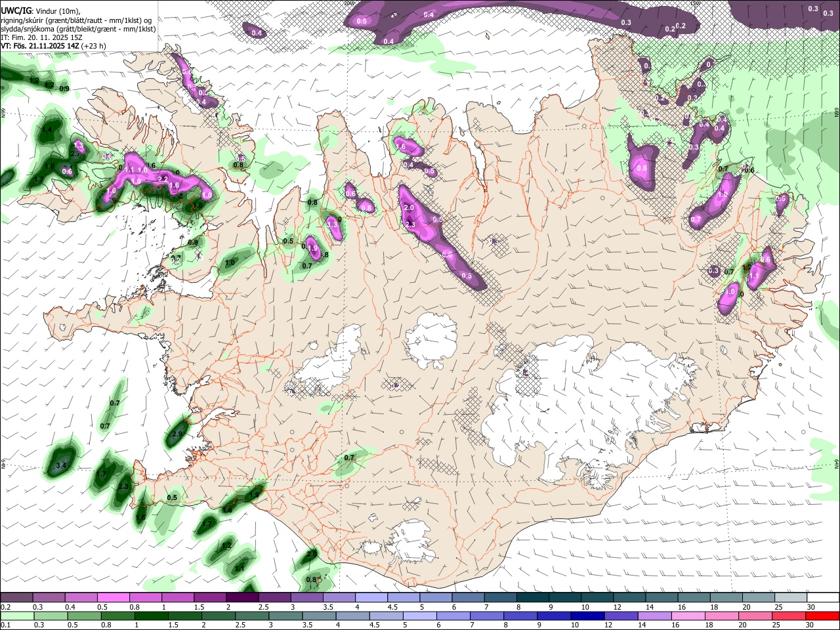Click the 0.4 orchid swatch in snow legend
The image size is (840, 630).
tap(81, 598)
